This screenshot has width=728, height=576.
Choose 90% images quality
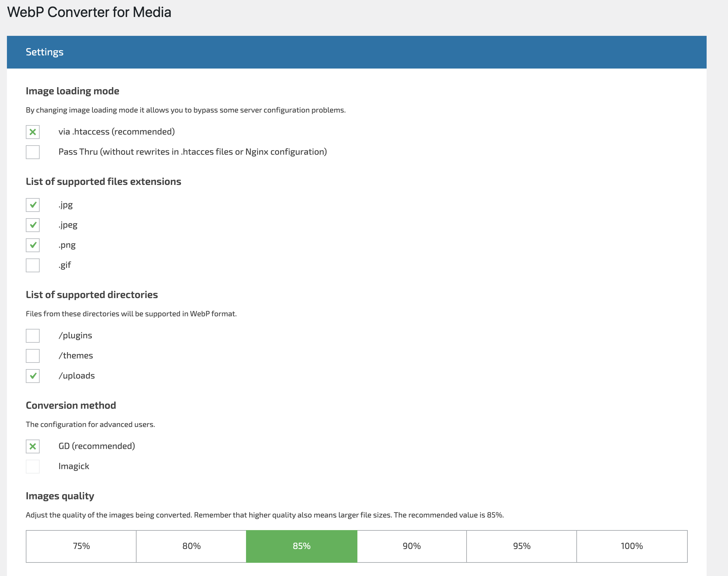(x=412, y=546)
